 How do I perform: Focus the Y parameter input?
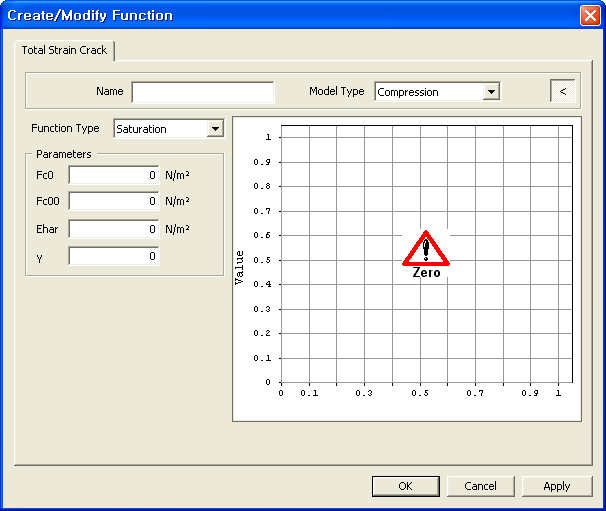click(x=114, y=256)
